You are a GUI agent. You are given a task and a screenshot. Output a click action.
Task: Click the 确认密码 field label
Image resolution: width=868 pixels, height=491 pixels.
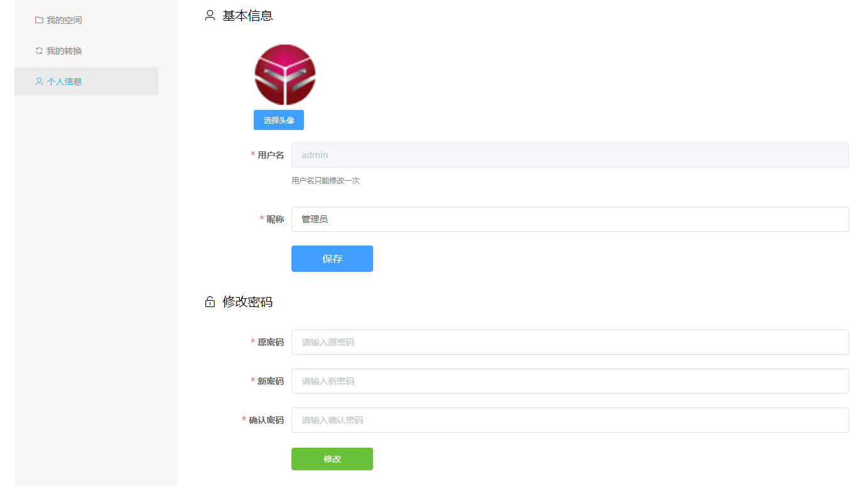click(x=266, y=420)
